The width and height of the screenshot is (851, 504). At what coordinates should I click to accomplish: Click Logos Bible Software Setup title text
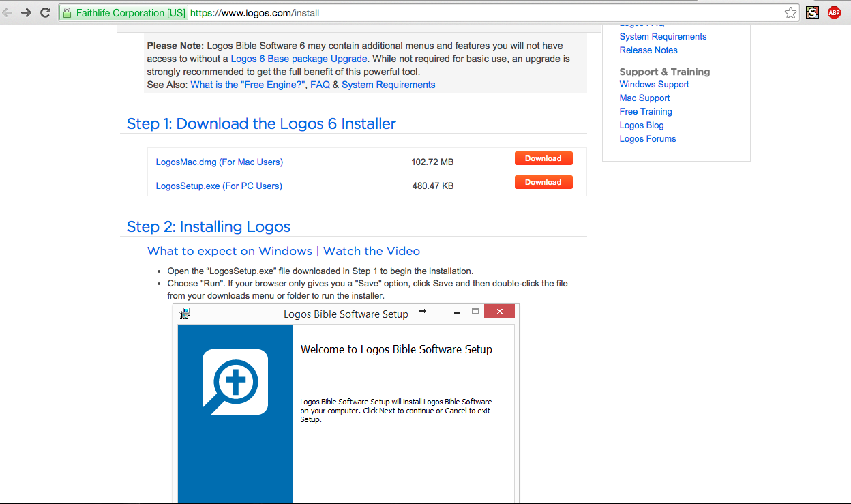click(346, 314)
